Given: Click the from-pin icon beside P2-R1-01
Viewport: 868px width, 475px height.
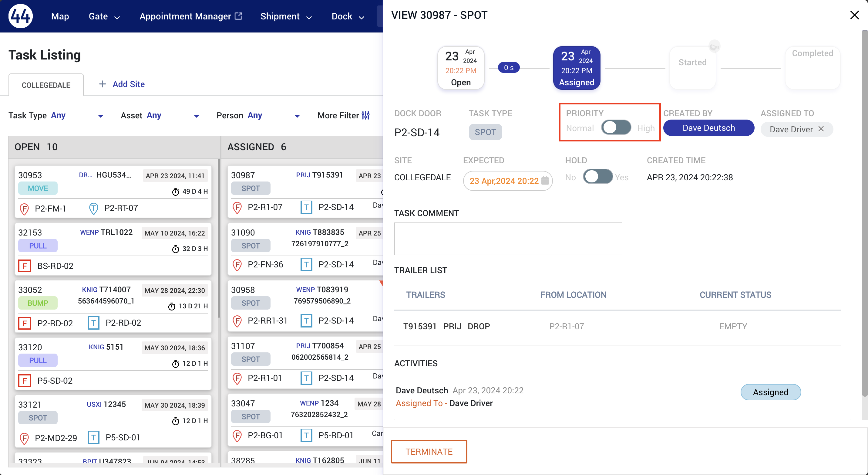Looking at the screenshot, I should coord(237,378).
